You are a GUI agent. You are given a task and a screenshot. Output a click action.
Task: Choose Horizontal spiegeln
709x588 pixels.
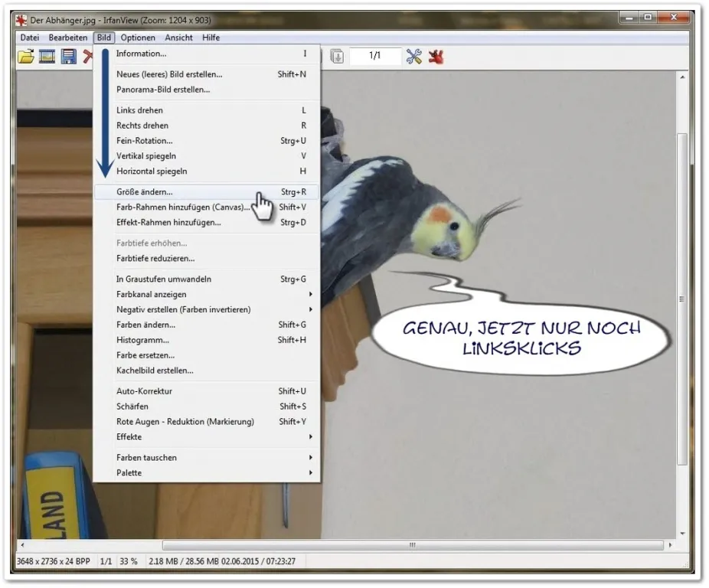(x=207, y=171)
